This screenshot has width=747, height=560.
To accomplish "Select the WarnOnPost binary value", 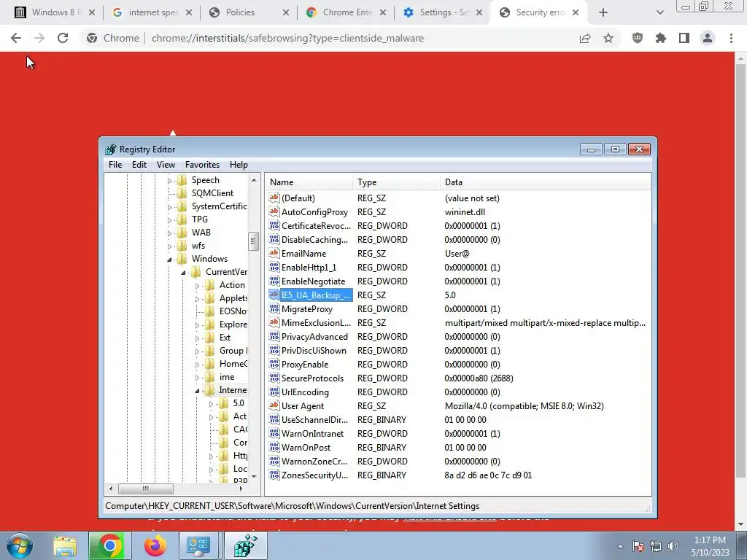I will tap(306, 448).
